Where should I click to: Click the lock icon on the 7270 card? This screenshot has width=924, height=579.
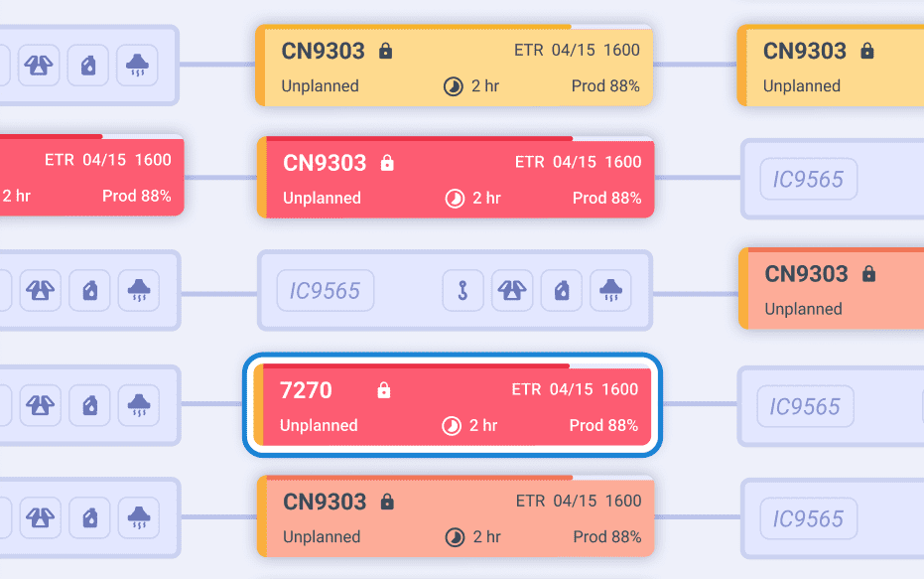pyautogui.click(x=384, y=391)
